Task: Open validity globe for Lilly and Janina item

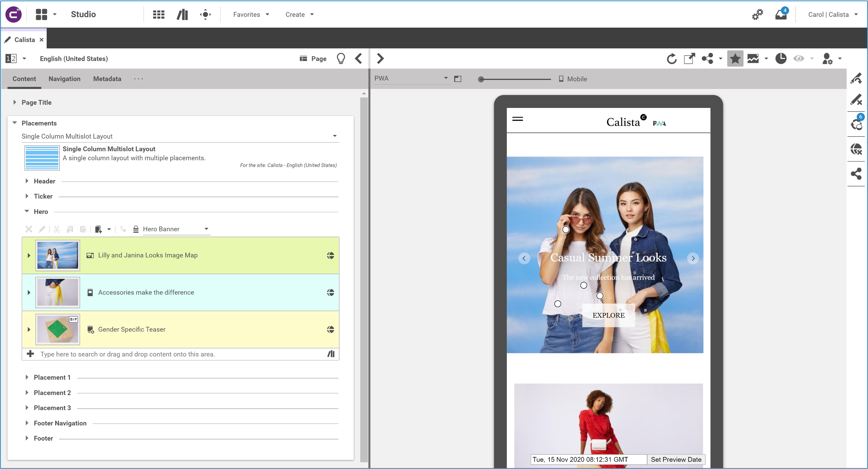Action: (331, 255)
